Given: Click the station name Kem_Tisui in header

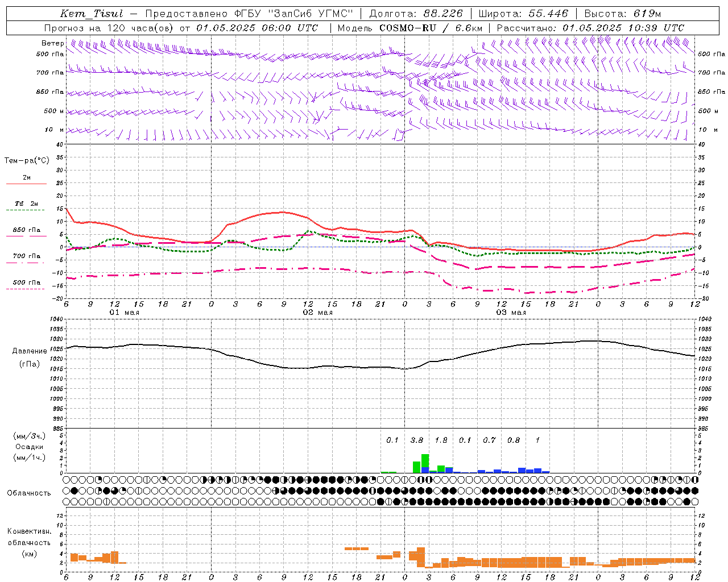Looking at the screenshot, I should [x=92, y=14].
